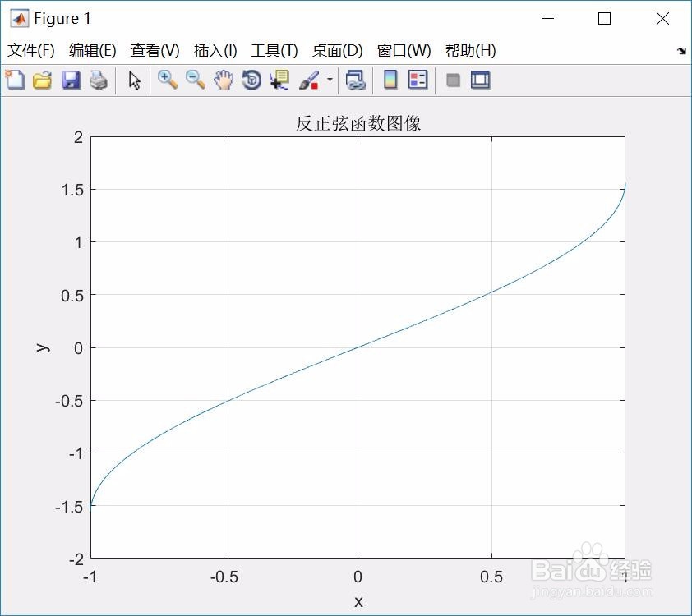
Task: Click the y-axis tick label -1.5
Action: point(69,507)
